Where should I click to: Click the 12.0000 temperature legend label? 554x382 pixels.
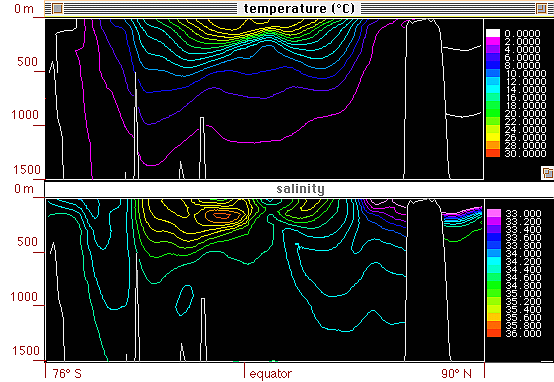point(526,82)
